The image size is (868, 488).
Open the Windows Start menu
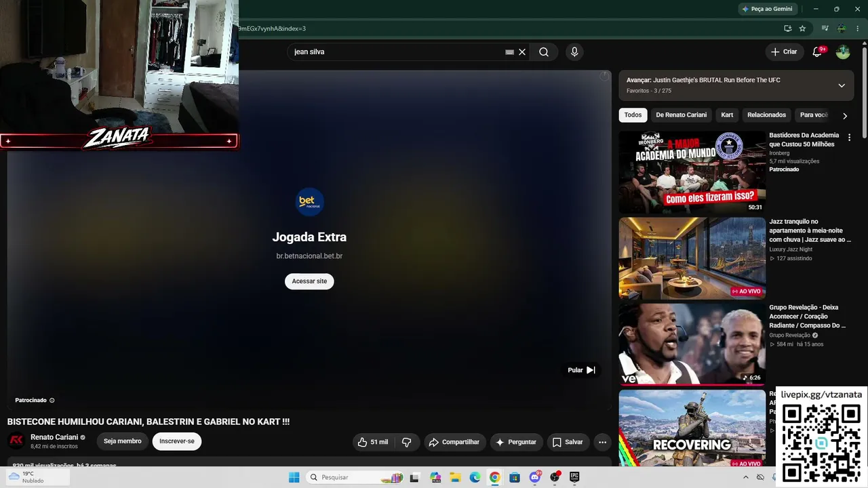point(294,477)
